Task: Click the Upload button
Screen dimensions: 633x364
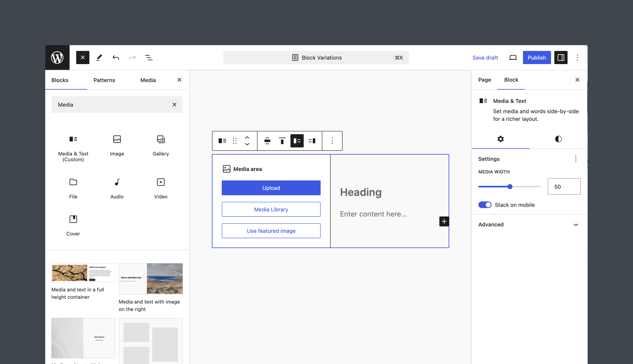Action: point(271,188)
